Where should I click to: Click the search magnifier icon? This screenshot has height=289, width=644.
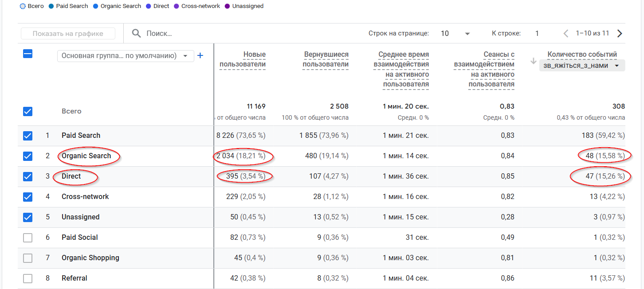137,34
